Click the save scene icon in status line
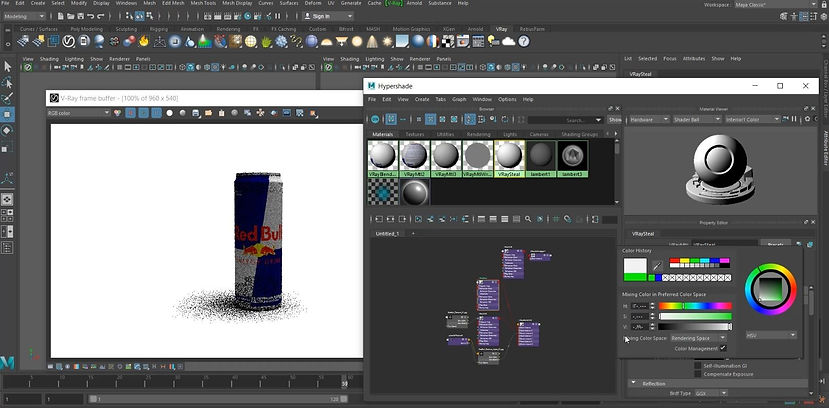Viewport: 829px width, 408px height. tap(80, 16)
